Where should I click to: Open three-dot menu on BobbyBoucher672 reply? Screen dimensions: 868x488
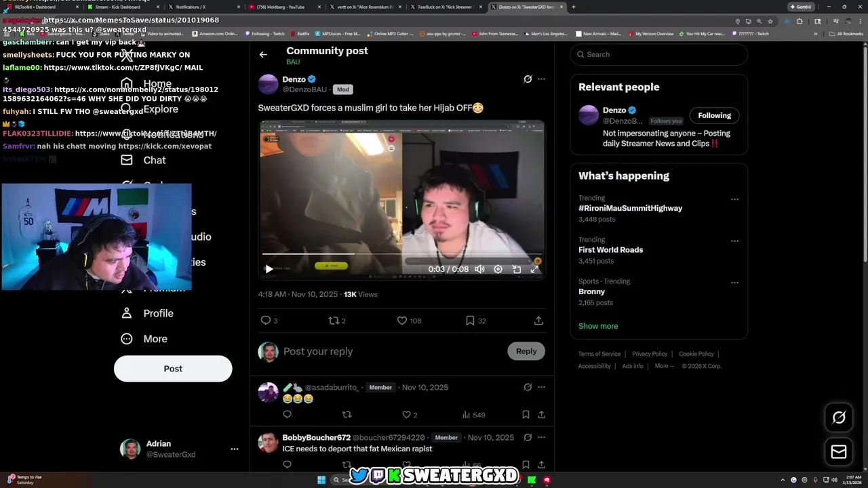pos(541,437)
